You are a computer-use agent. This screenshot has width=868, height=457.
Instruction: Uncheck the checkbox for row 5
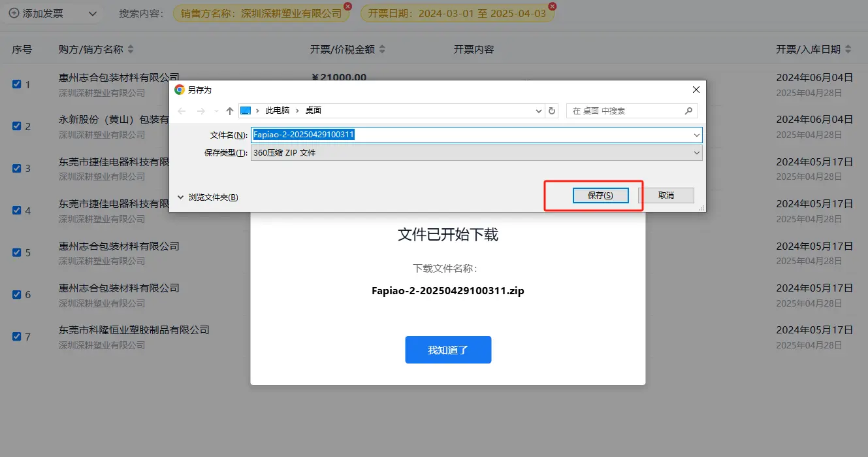click(17, 252)
